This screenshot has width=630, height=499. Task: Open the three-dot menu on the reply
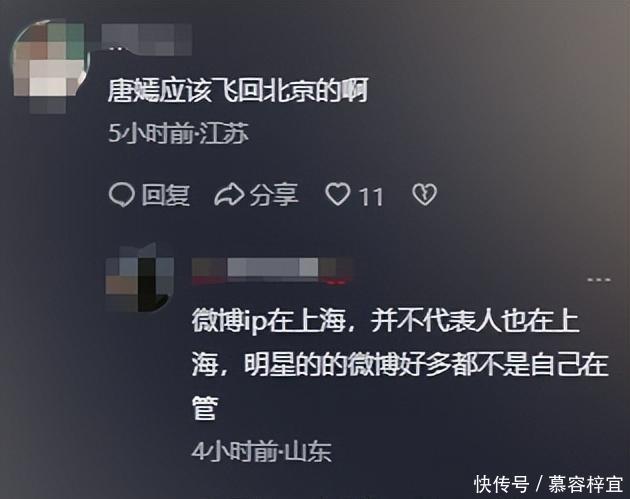(x=599, y=279)
